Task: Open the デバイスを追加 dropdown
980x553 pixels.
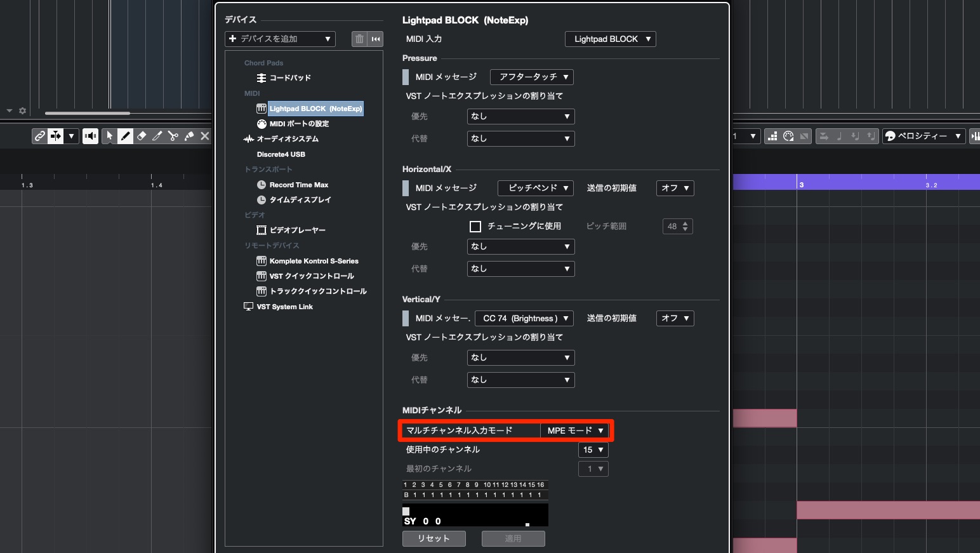Action: click(280, 39)
